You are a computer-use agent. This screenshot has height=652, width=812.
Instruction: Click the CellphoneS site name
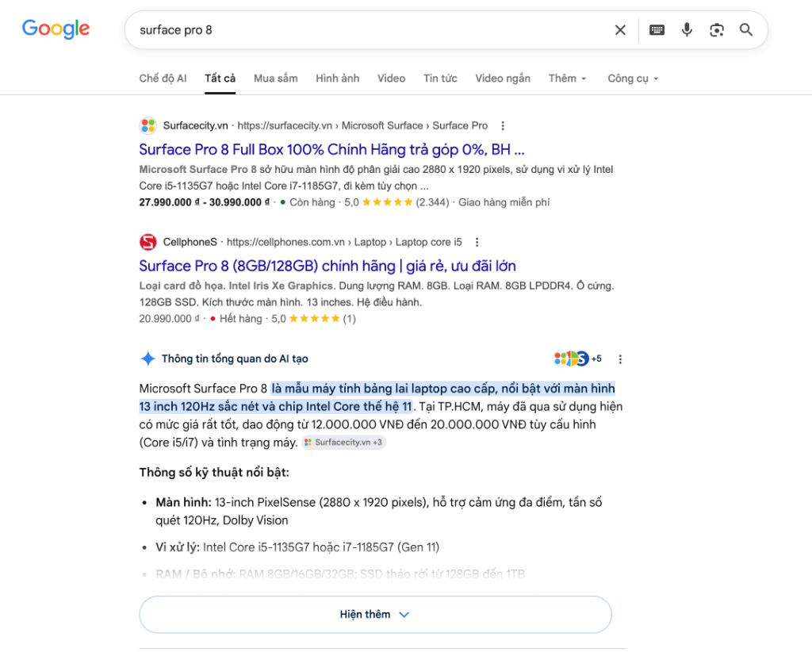point(190,243)
